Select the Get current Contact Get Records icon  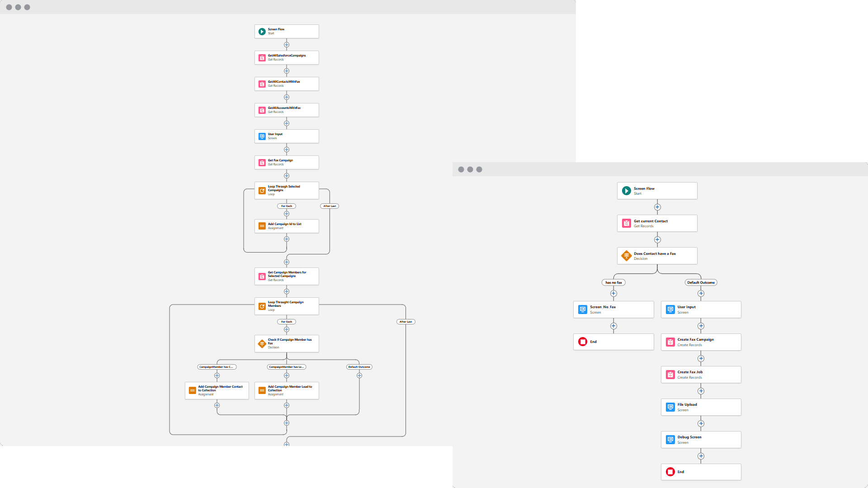(x=626, y=223)
